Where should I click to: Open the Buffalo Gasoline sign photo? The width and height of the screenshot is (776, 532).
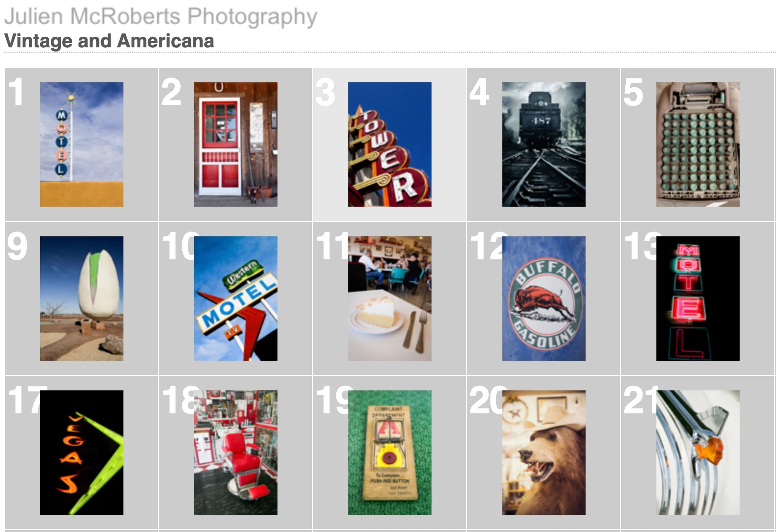pos(544,299)
